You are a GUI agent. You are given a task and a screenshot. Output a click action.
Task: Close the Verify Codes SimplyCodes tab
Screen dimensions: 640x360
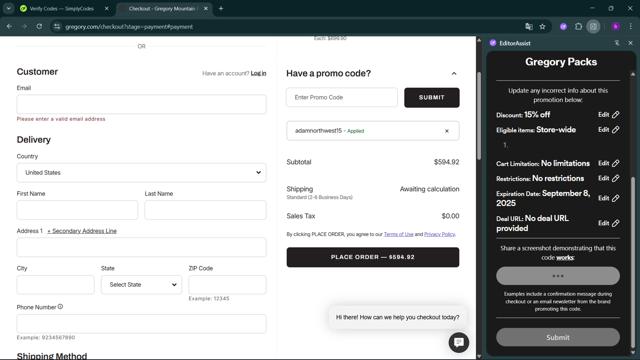pos(107,8)
